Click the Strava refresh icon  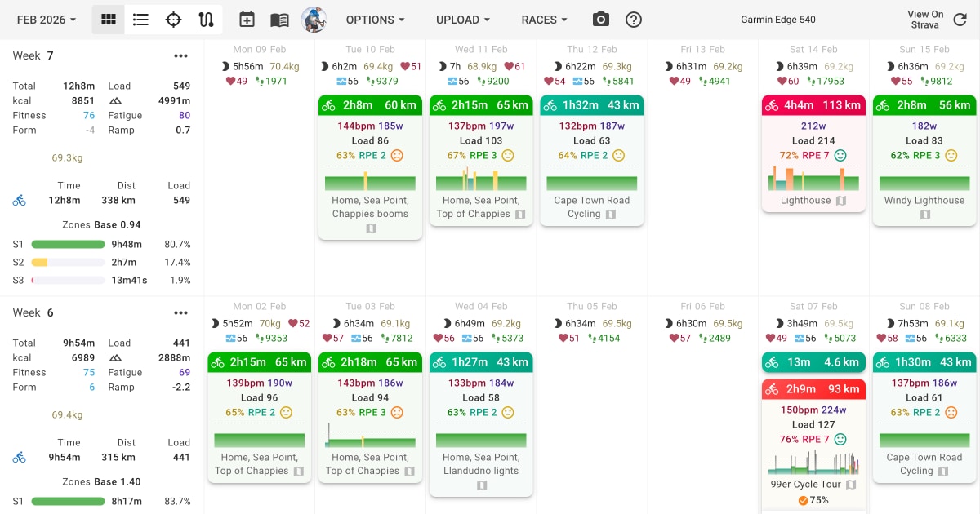(x=960, y=20)
